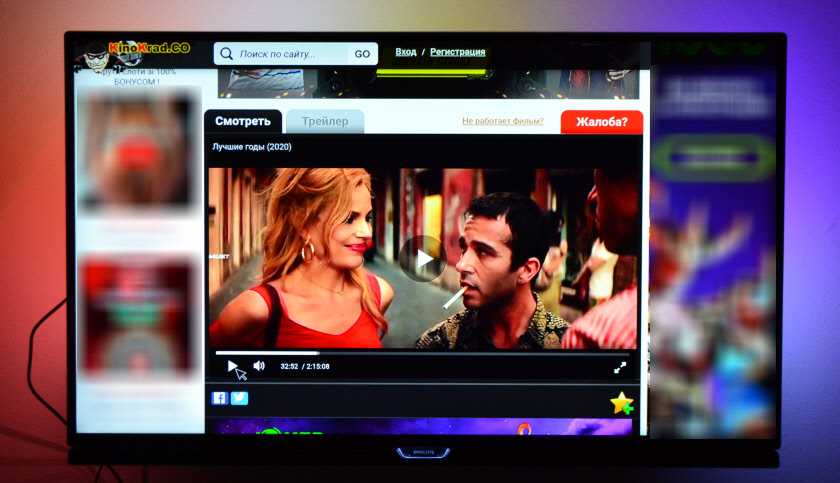This screenshot has width=840, height=483.
Task: Switch to the Смотреть tab
Action: [x=243, y=121]
